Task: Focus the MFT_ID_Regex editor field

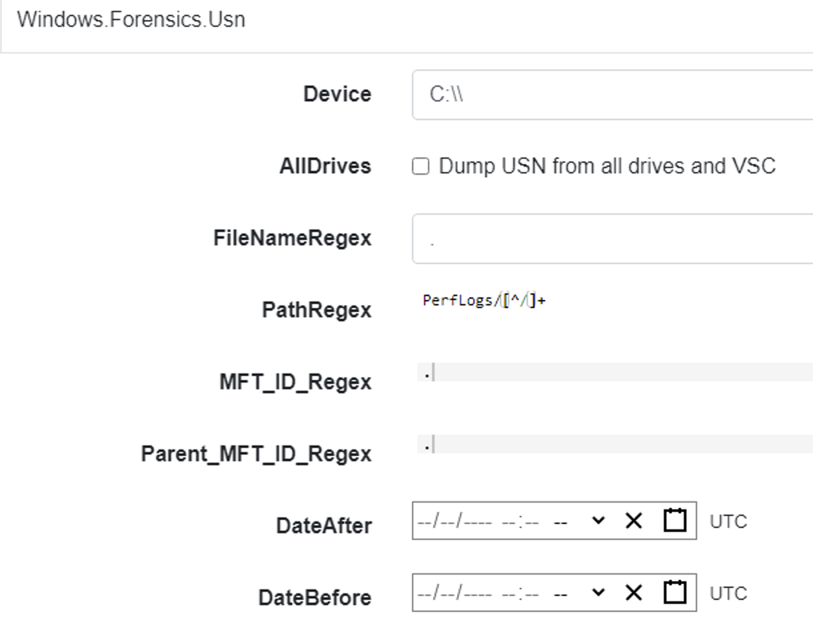Action: [x=615, y=372]
